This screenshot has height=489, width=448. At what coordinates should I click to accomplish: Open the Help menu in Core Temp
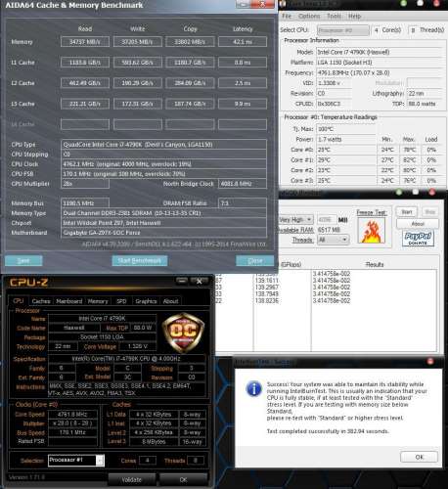tap(354, 17)
